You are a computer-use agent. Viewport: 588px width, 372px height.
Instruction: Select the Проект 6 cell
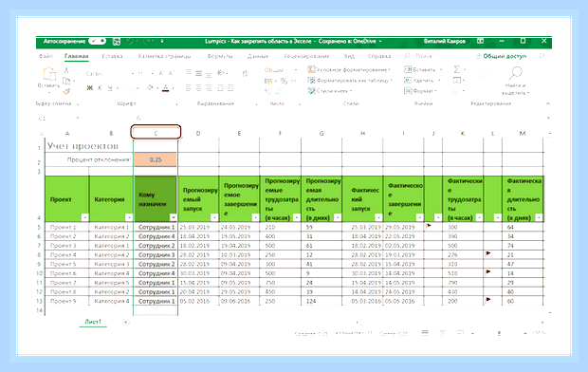pyautogui.click(x=66, y=273)
